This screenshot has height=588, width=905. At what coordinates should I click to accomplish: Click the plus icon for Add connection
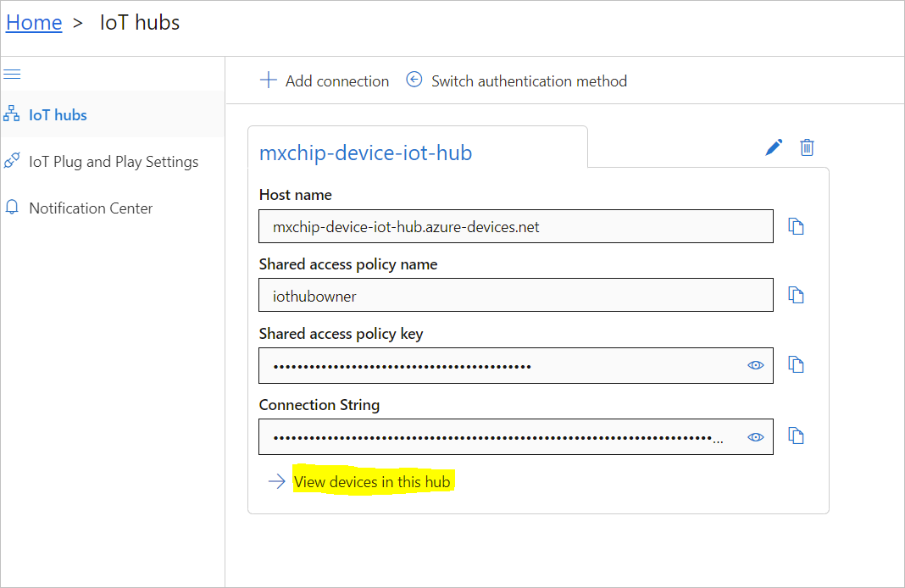[x=269, y=80]
